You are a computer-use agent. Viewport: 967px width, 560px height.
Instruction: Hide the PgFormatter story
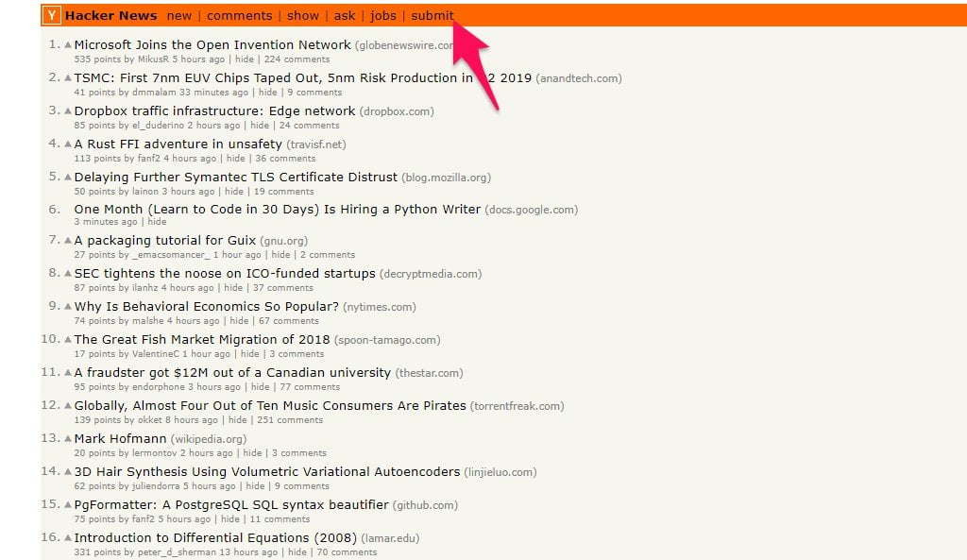(230, 518)
